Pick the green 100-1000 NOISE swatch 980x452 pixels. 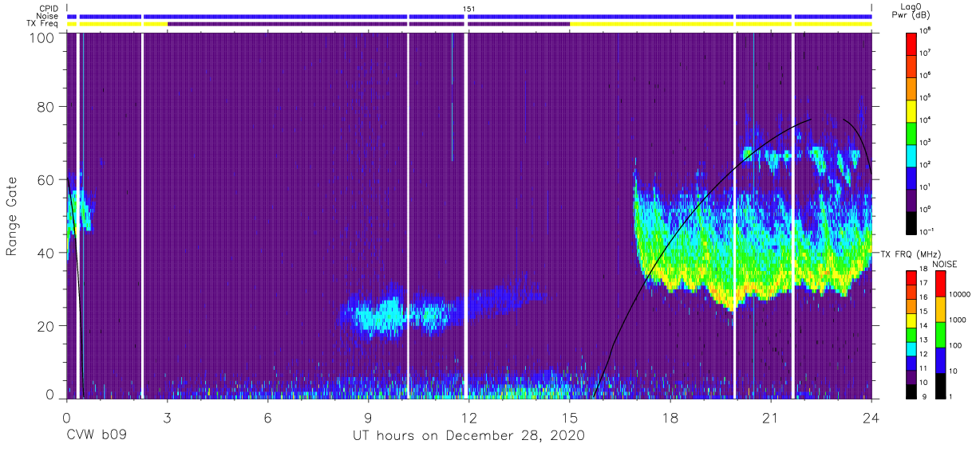click(940, 334)
